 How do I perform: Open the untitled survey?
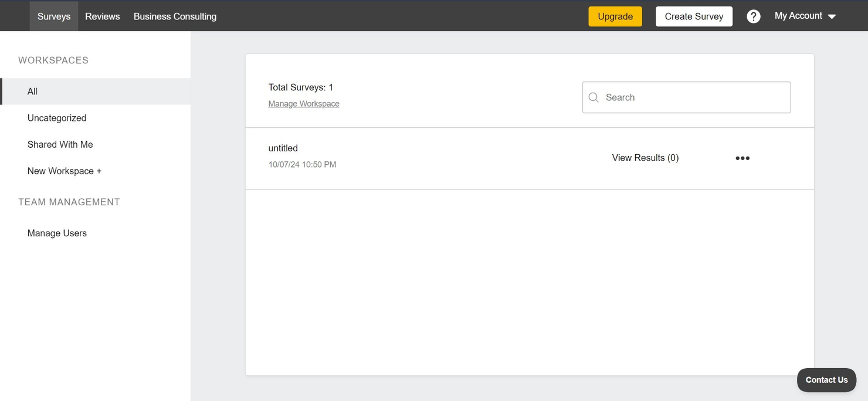pyautogui.click(x=283, y=148)
